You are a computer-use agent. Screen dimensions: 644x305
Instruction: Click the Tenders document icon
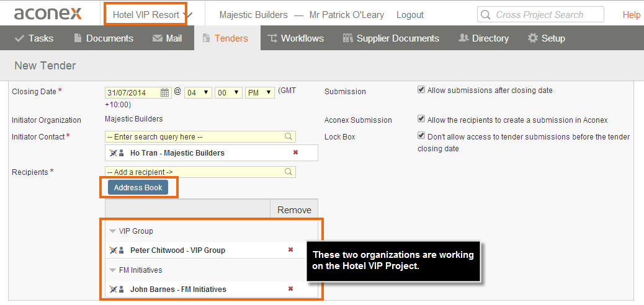pyautogui.click(x=206, y=38)
